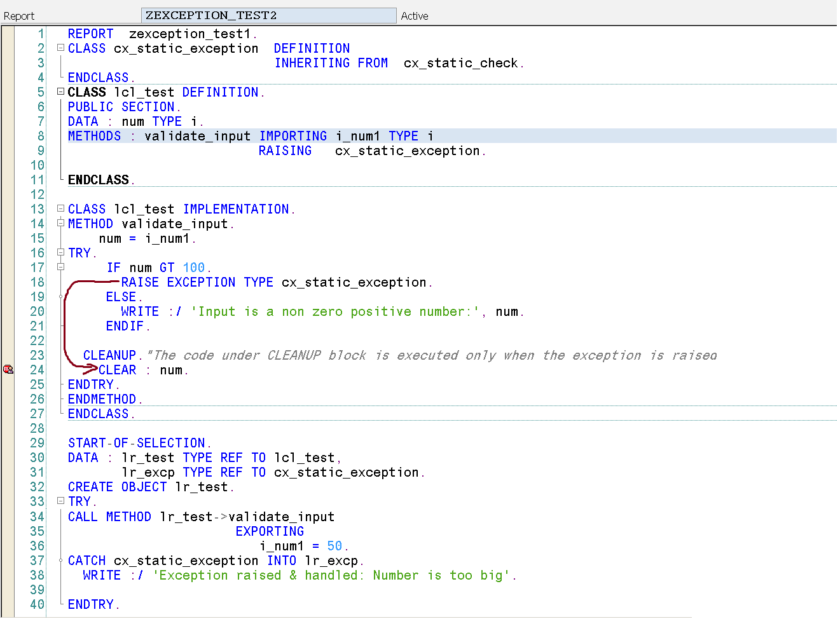Click the RAISE EXCEPTION TYPE statement
This screenshot has height=619, width=840.
[277, 282]
